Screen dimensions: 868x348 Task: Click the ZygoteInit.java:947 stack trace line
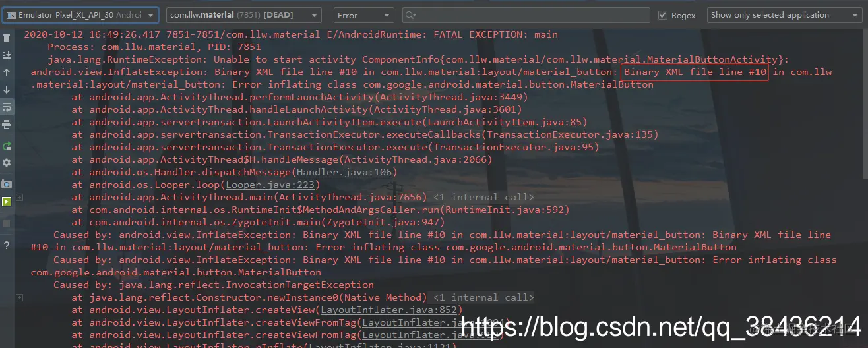click(258, 222)
